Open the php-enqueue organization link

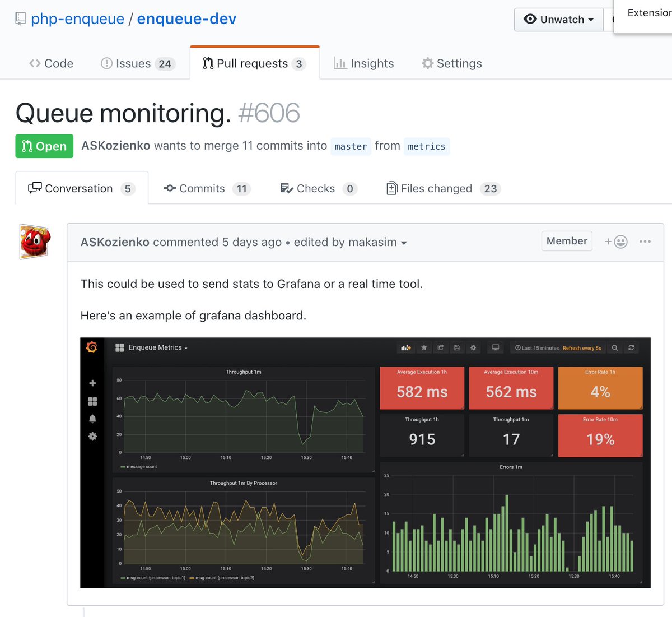pyautogui.click(x=78, y=18)
